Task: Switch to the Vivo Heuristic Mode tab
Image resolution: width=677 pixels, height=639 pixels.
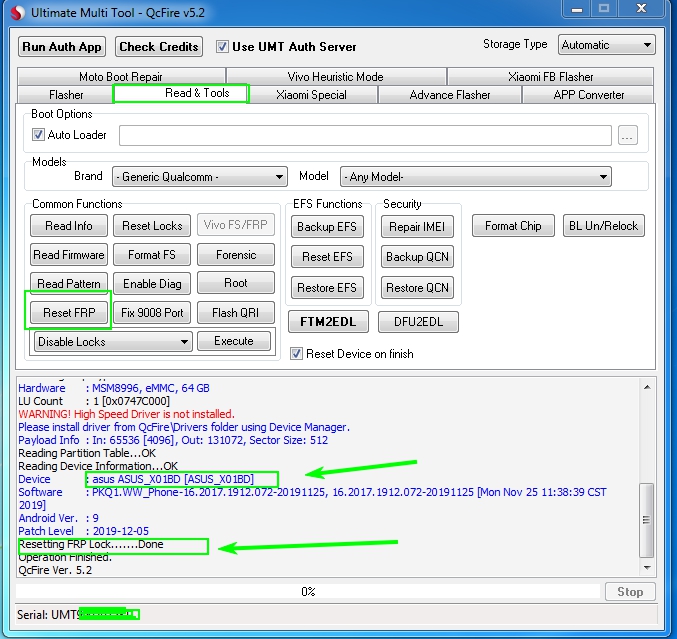Action: coord(335,76)
